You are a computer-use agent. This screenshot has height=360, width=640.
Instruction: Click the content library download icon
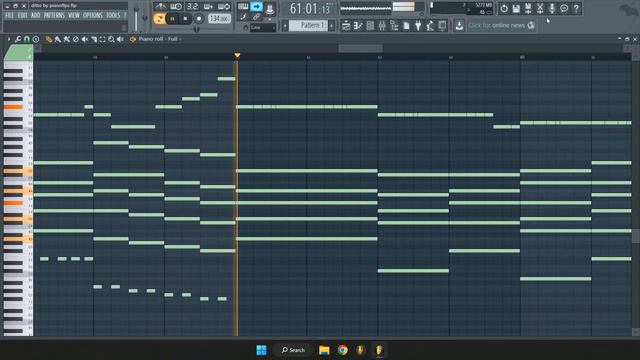pos(459,26)
